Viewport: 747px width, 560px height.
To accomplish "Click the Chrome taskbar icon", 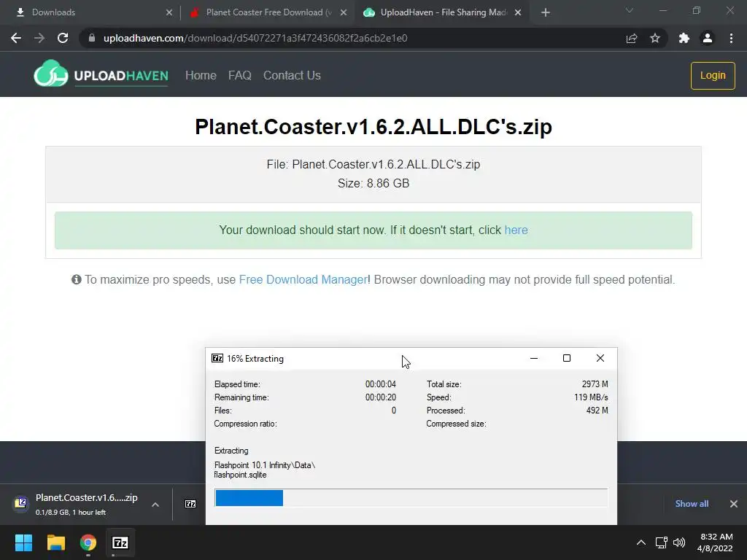I will tap(88, 542).
